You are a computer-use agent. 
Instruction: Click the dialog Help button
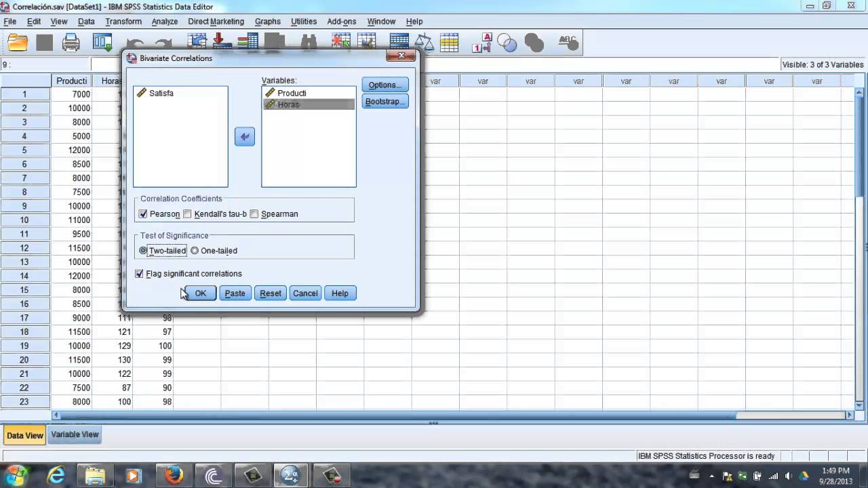coord(340,293)
